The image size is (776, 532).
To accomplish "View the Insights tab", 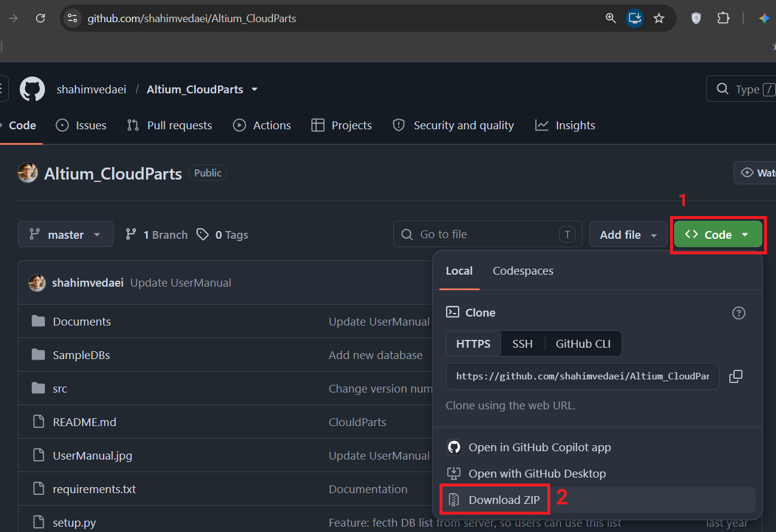I will (x=565, y=125).
